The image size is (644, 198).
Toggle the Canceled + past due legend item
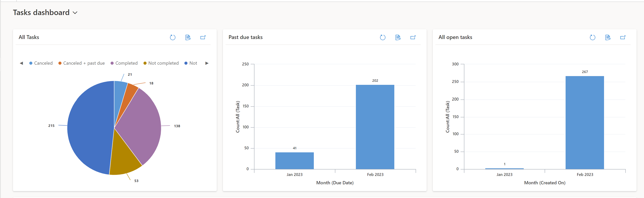click(x=81, y=63)
